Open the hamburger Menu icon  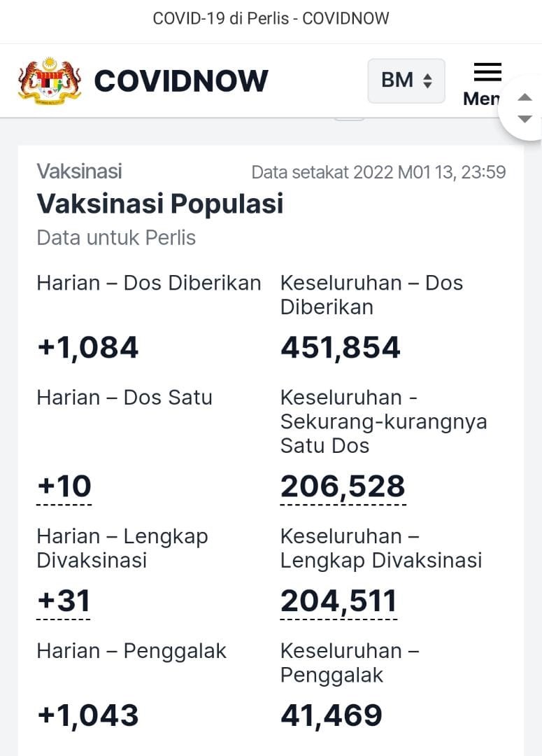click(487, 72)
